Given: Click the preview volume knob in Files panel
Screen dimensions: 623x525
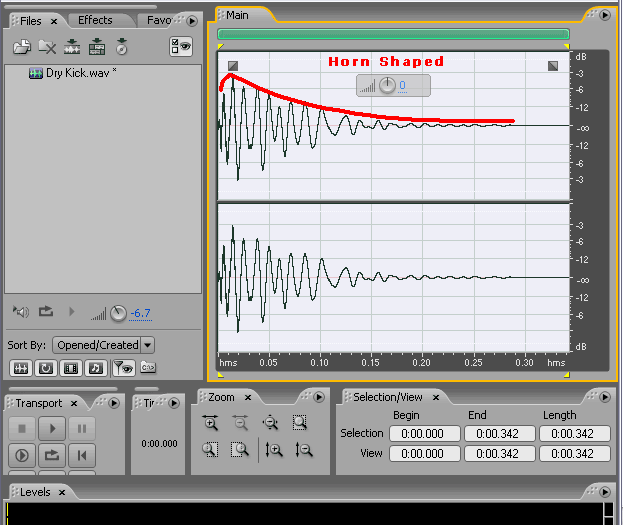Looking at the screenshot, I should (x=118, y=314).
